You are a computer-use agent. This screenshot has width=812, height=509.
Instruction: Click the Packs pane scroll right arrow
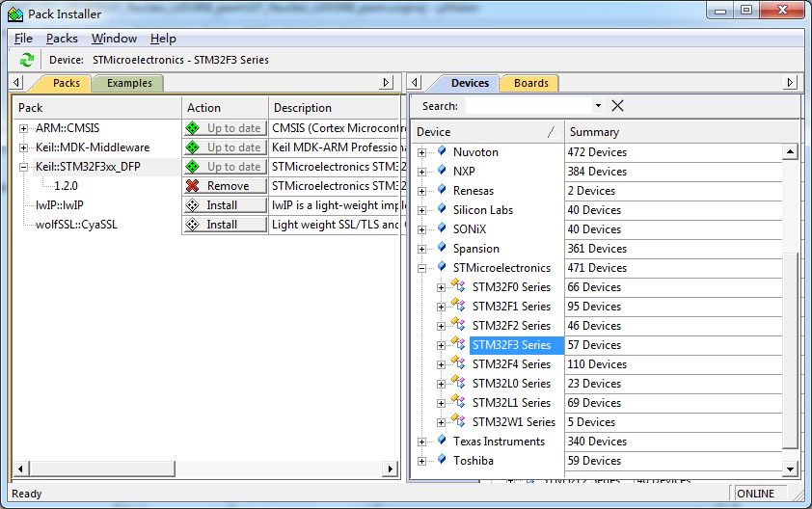(391, 469)
